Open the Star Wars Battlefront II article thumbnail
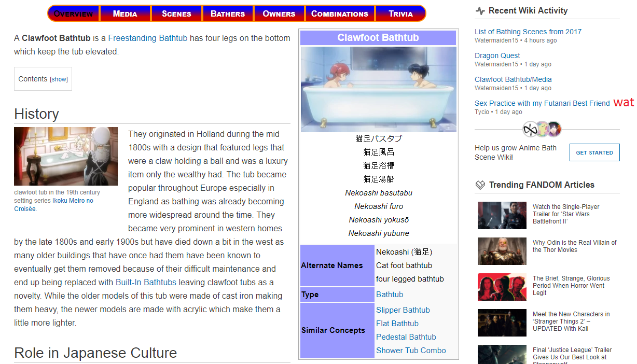Image resolution: width=637 pixels, height=364 pixels. point(502,215)
